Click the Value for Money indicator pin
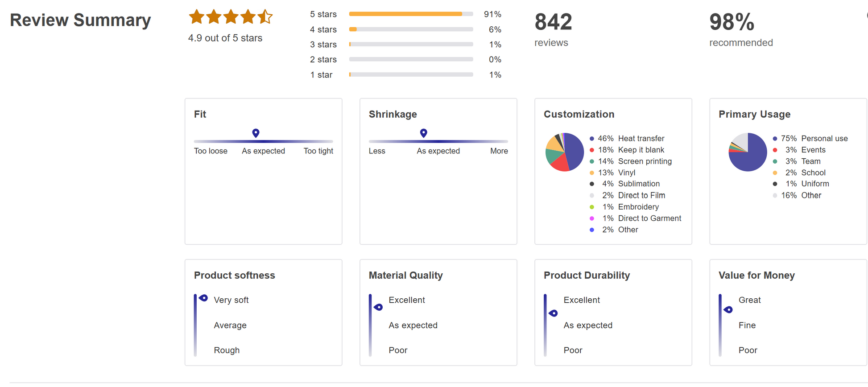Image resolution: width=868 pixels, height=387 pixels. 728,310
